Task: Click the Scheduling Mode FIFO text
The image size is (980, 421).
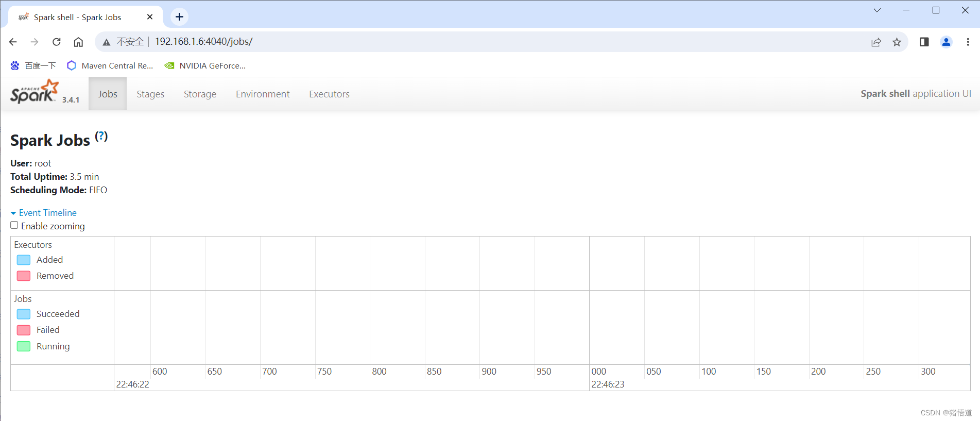Action: [x=59, y=190]
